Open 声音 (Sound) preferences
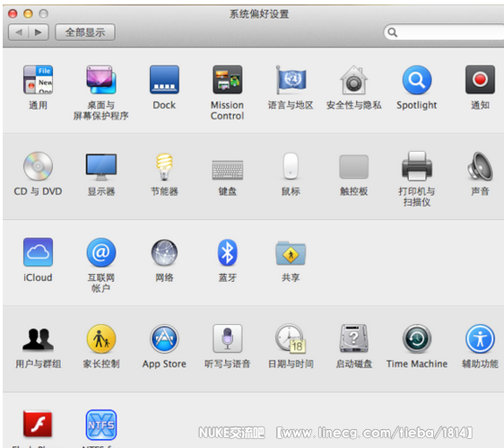 coord(480,166)
